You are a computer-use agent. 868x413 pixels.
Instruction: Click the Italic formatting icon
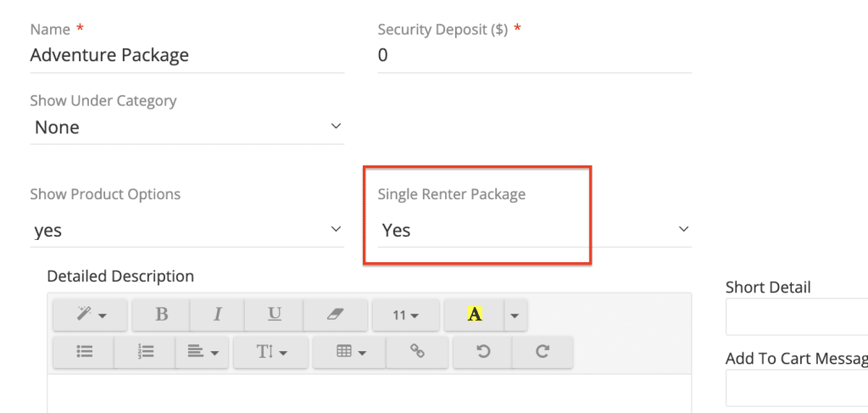point(217,315)
